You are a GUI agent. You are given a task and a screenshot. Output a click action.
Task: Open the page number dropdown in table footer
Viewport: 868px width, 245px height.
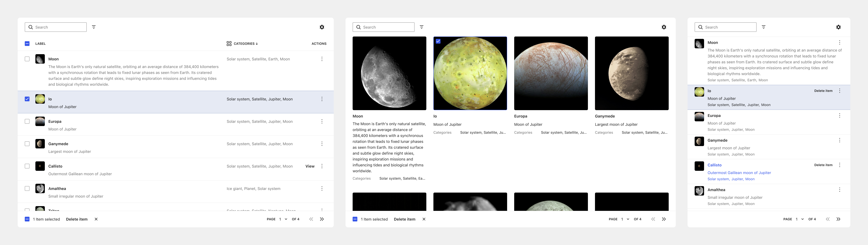[283, 219]
